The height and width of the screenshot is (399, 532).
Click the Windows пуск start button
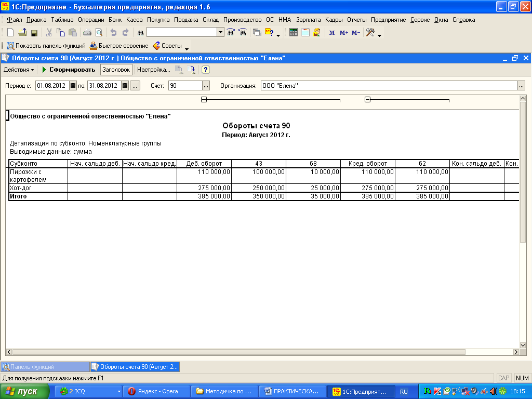(25, 392)
